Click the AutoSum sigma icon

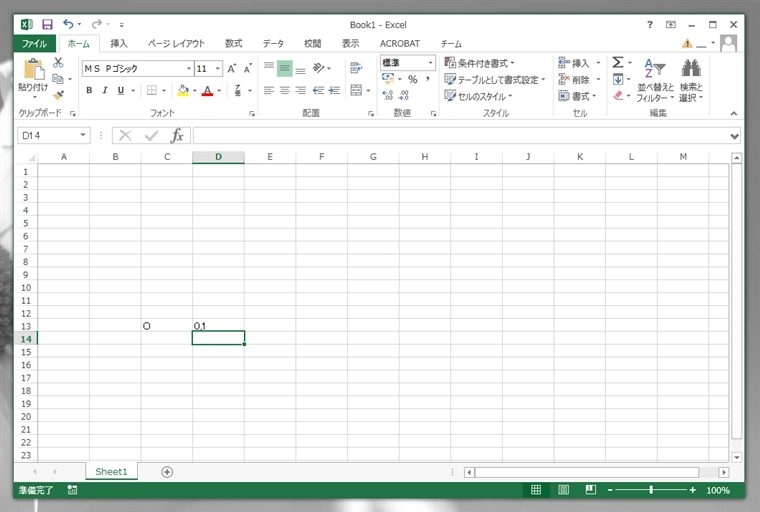[618, 62]
